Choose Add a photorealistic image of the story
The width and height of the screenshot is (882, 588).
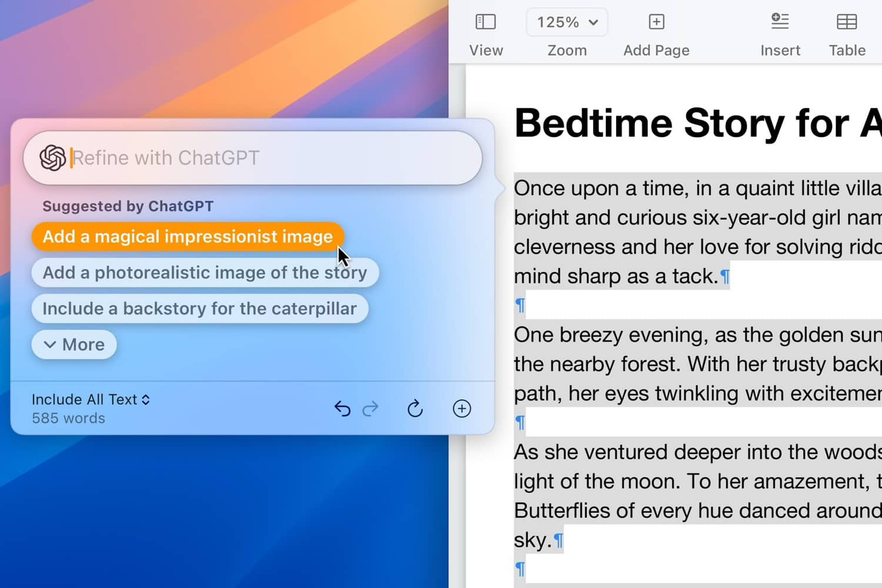tap(205, 272)
